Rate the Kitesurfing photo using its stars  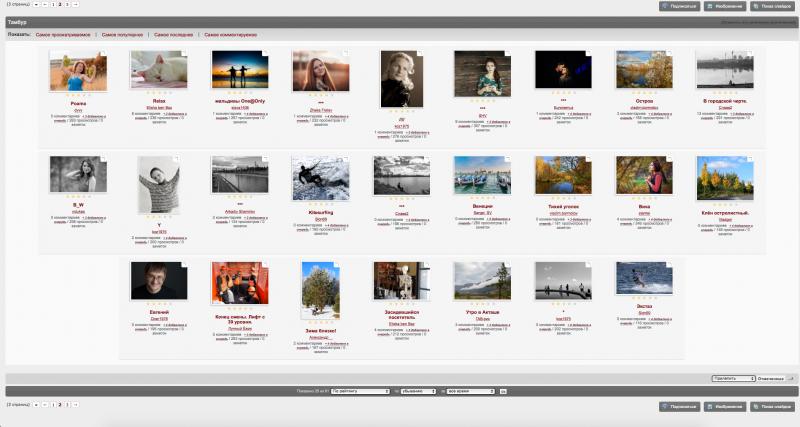(x=320, y=205)
